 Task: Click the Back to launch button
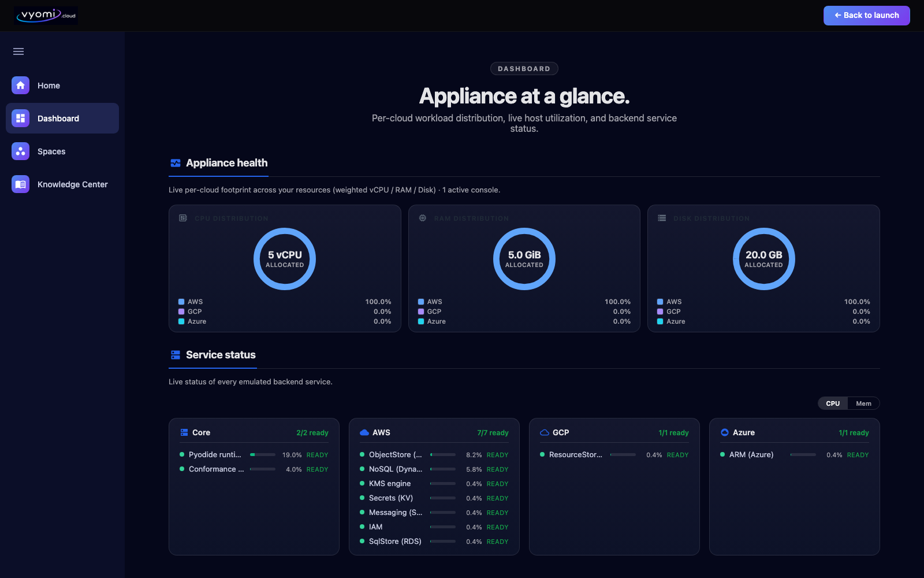pyautogui.click(x=866, y=16)
